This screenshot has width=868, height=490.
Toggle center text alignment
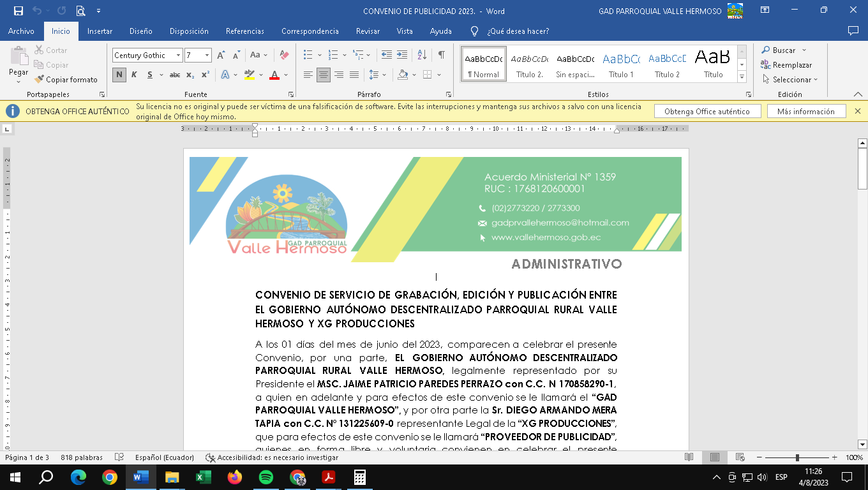[324, 75]
